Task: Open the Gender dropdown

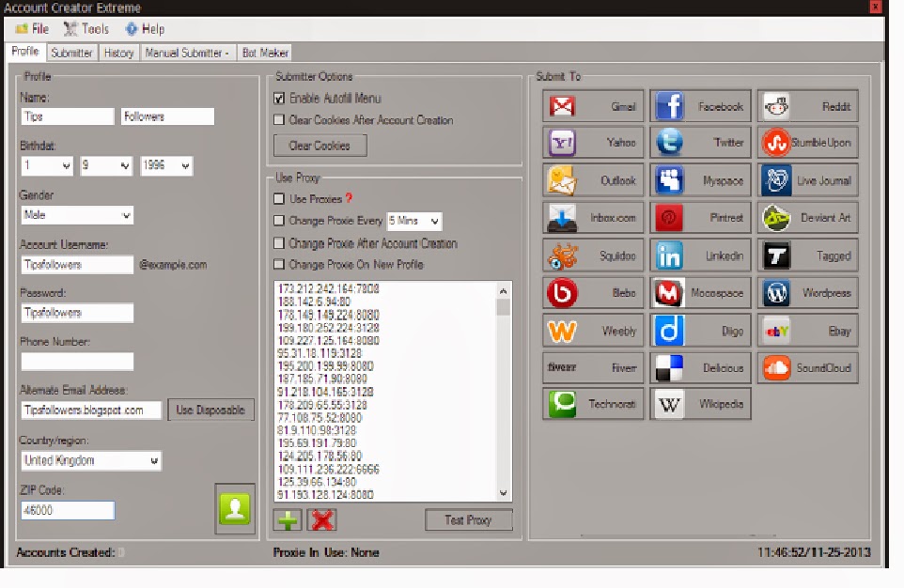Action: (x=77, y=215)
